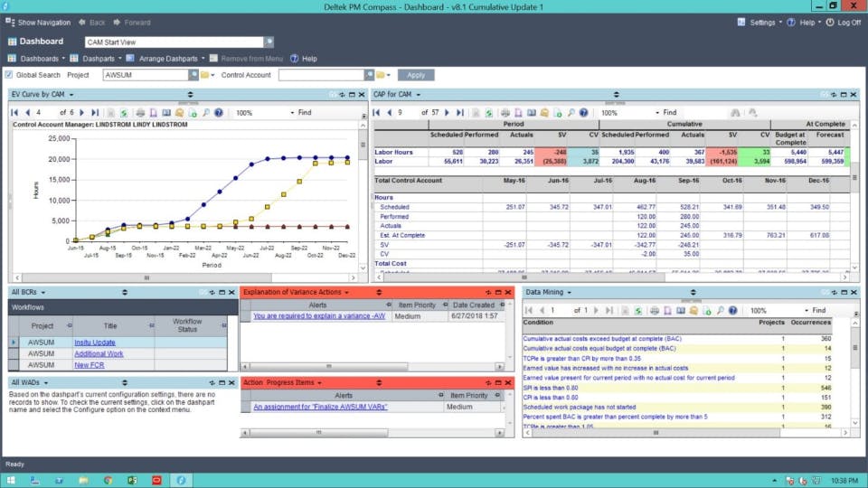The width and height of the screenshot is (868, 488).
Task: Refresh the CAP for CAM report
Action: click(x=489, y=112)
